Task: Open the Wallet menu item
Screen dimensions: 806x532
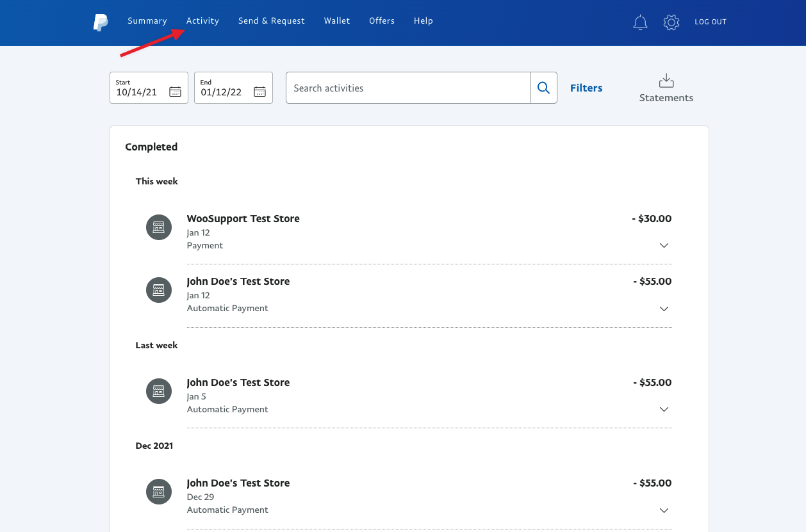Action: click(336, 20)
